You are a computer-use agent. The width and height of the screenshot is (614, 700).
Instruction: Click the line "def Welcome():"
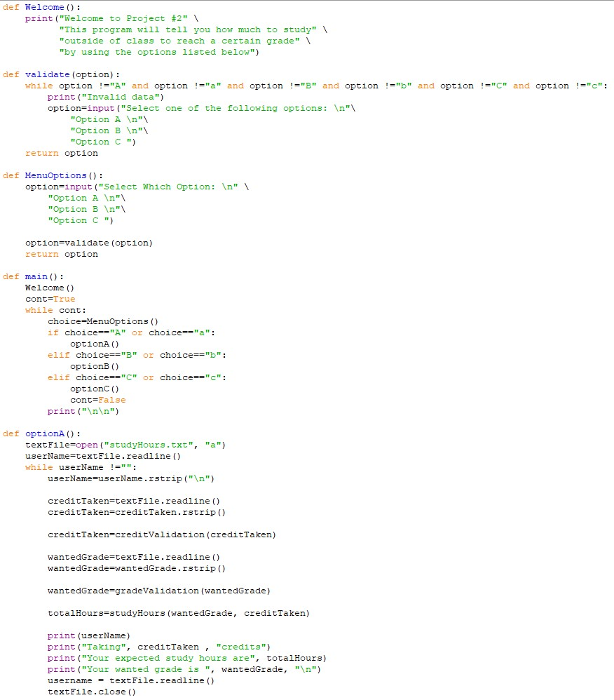41,7
